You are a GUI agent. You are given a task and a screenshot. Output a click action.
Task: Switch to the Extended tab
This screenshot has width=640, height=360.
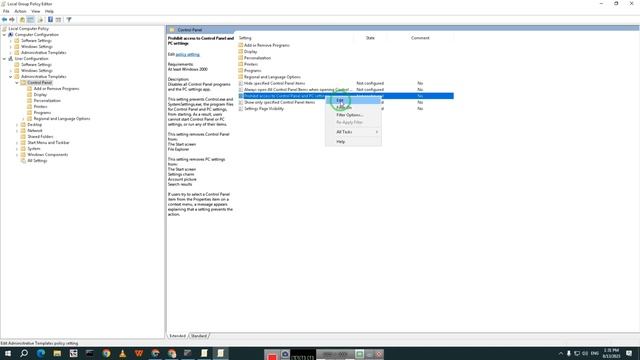coord(178,336)
